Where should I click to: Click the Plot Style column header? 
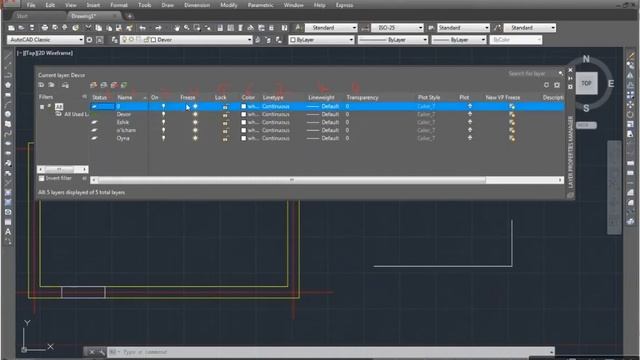tap(429, 98)
